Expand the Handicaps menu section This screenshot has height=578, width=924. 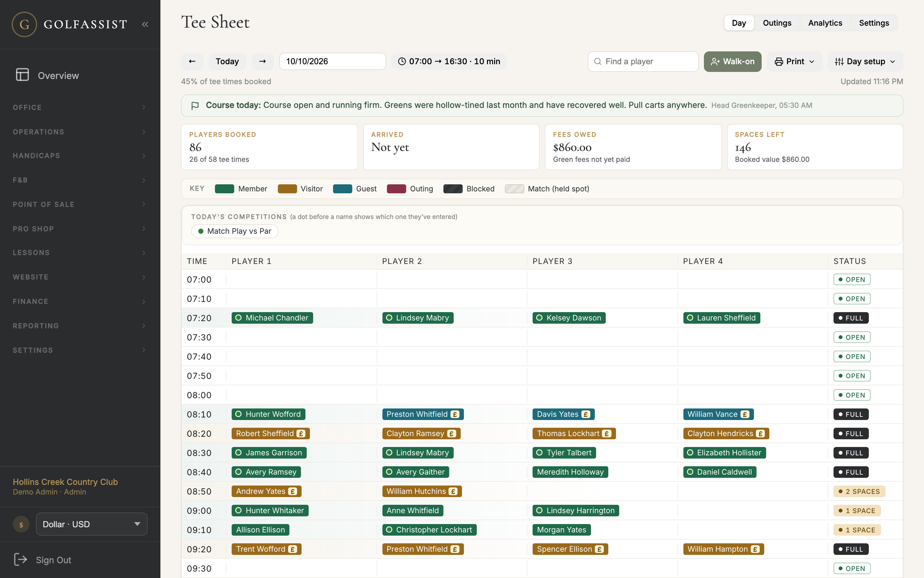(80, 156)
